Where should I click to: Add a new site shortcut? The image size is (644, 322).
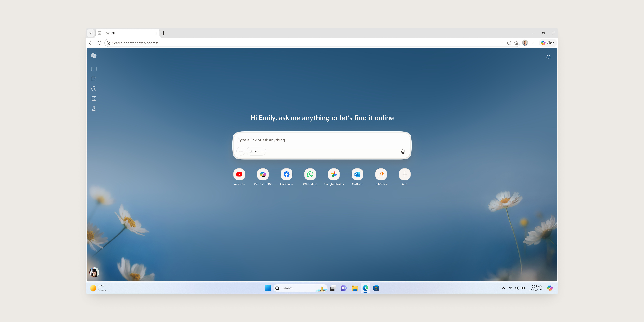(x=405, y=174)
